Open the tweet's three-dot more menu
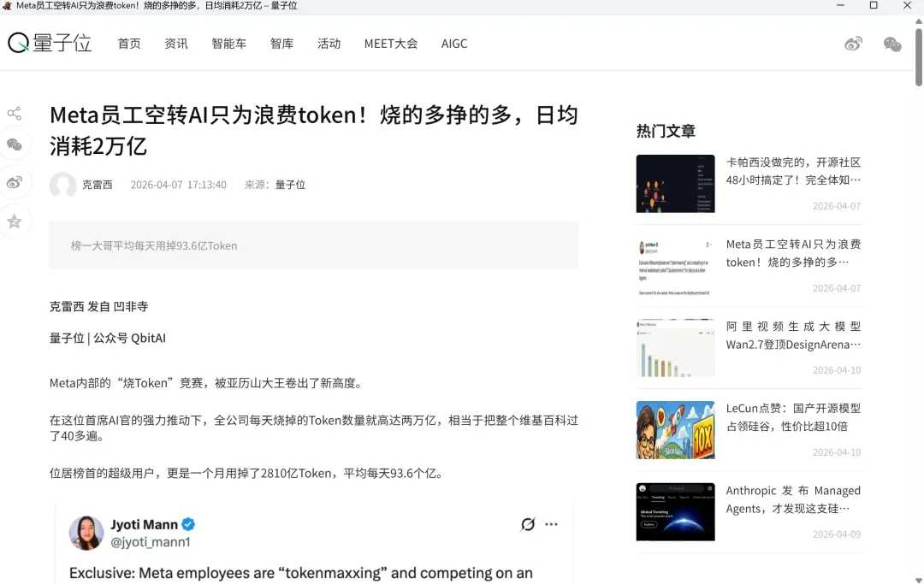924x584 pixels. point(551,524)
